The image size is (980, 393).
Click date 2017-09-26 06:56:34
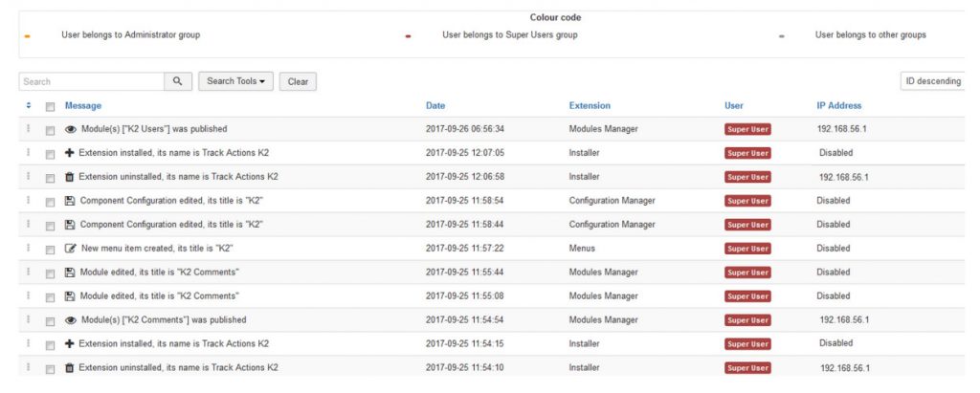(x=465, y=129)
